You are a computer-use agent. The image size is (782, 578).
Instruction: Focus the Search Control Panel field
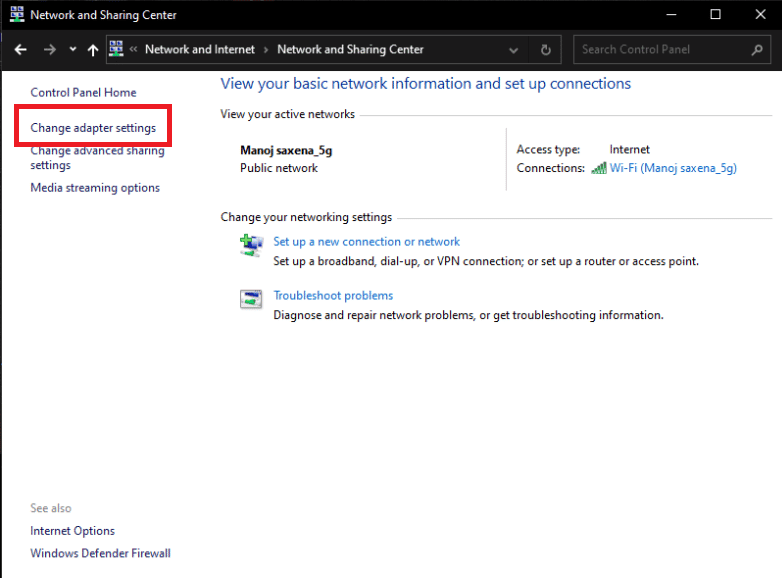point(671,49)
